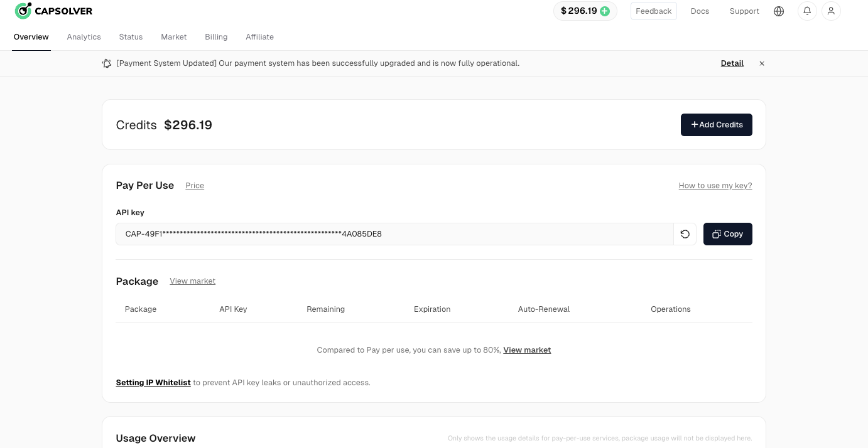Copy the API key

[x=727, y=234]
